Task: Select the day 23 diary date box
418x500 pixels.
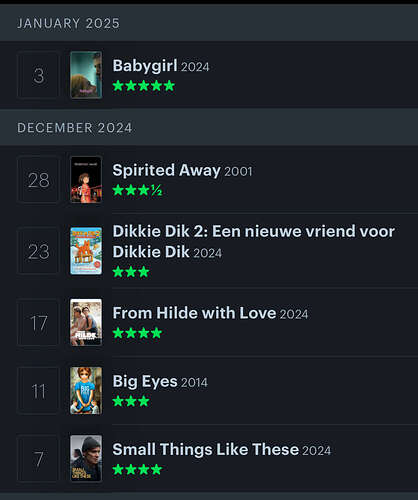Action: [x=38, y=251]
